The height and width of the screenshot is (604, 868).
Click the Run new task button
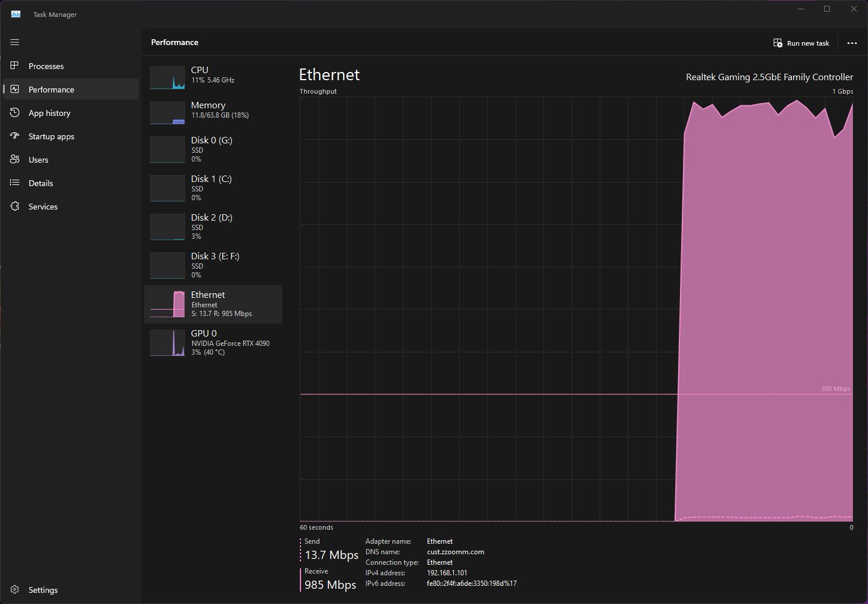(801, 43)
